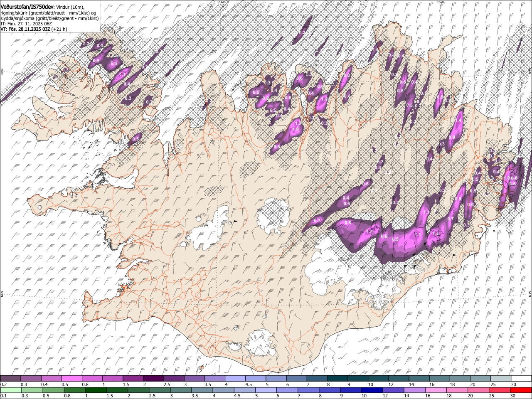532x399 pixels.
Task: Select darkest purple 2–2.5 swatch in upper legend
Action: pos(153,379)
